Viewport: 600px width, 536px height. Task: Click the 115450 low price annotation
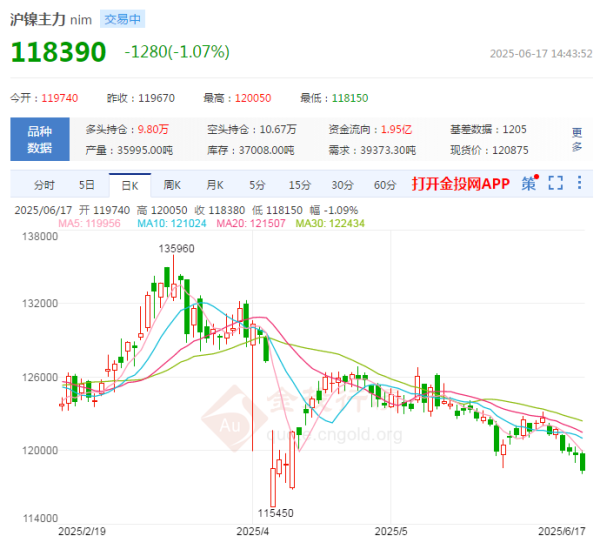tap(276, 513)
